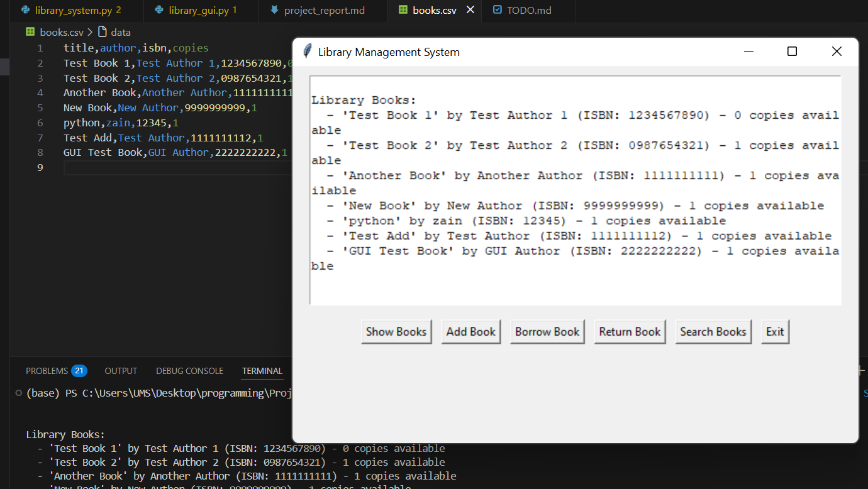
Task: Click the Borrow Book button
Action: pos(547,331)
